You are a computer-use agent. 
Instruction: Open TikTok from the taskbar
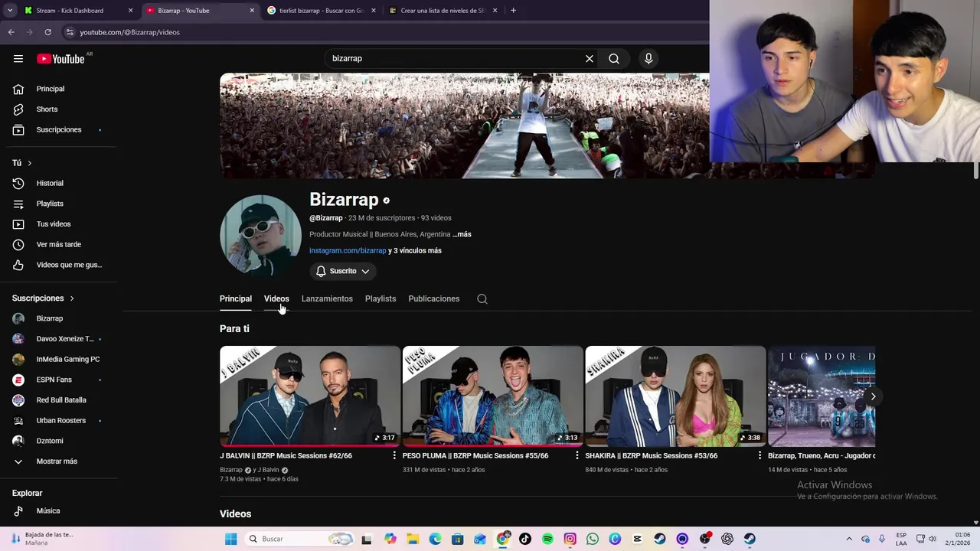tap(525, 539)
